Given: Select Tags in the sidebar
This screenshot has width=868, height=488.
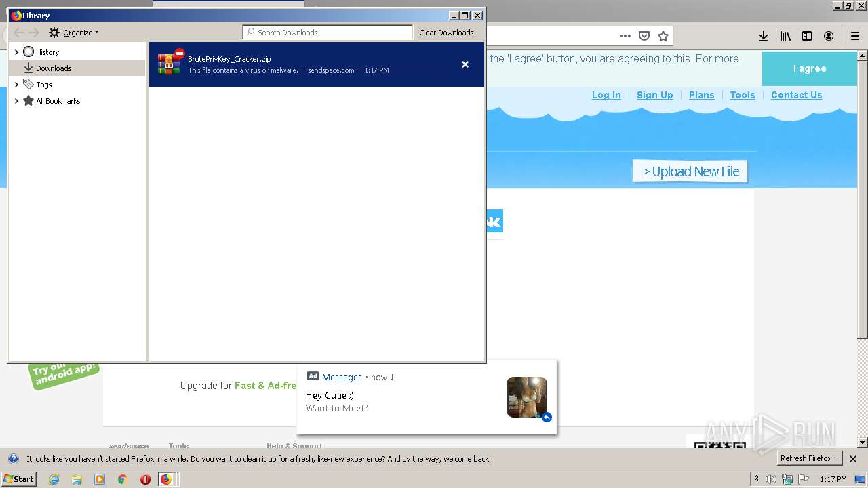Looking at the screenshot, I should pyautogui.click(x=44, y=85).
